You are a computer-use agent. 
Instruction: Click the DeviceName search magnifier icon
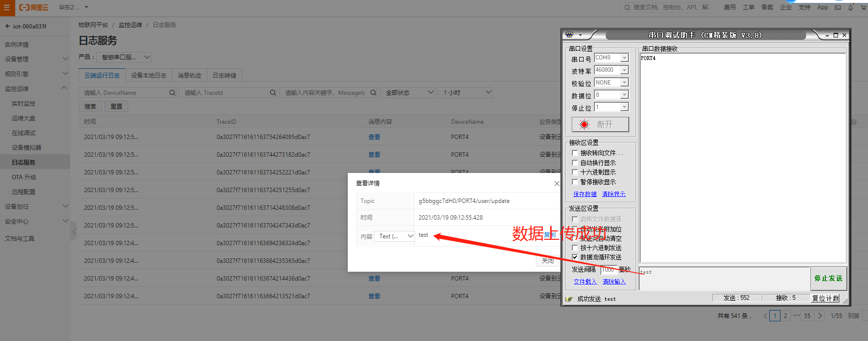tap(172, 92)
